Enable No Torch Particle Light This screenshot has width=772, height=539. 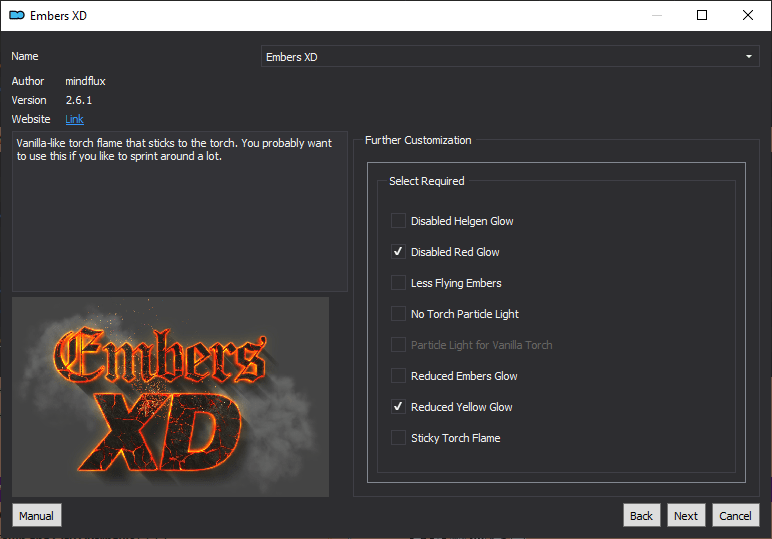398,314
